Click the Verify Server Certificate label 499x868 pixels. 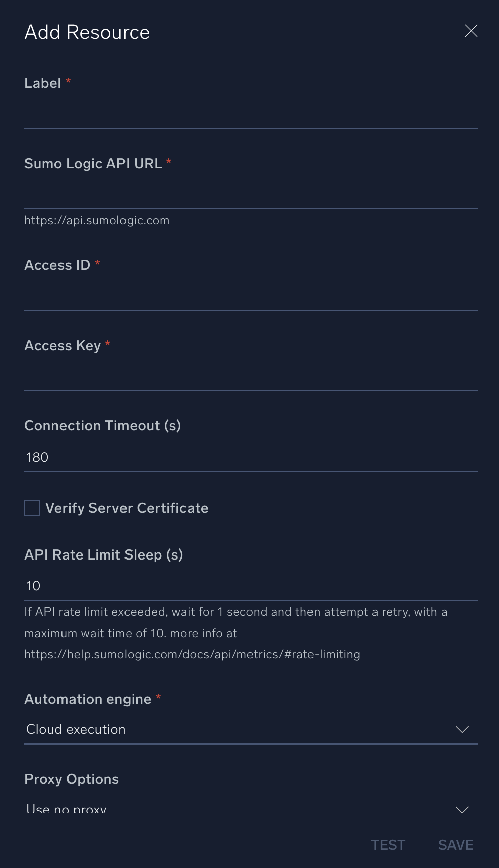(127, 508)
